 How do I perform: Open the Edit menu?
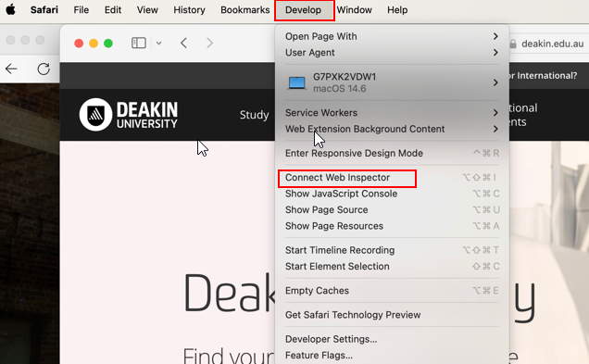pyautogui.click(x=113, y=10)
